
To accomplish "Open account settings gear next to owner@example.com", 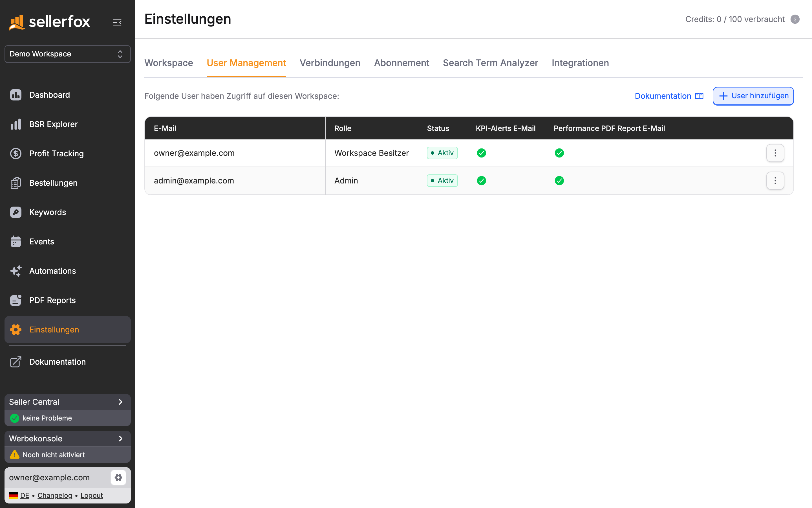I will click(x=118, y=478).
